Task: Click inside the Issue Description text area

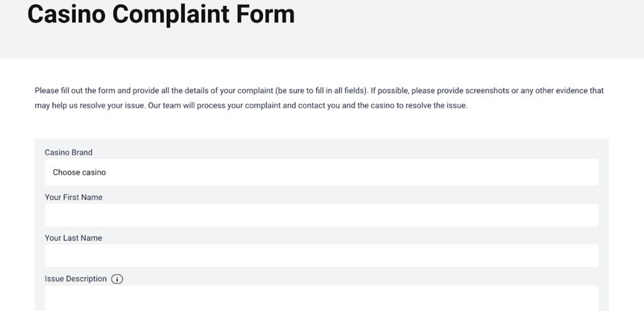Action: pos(321,299)
